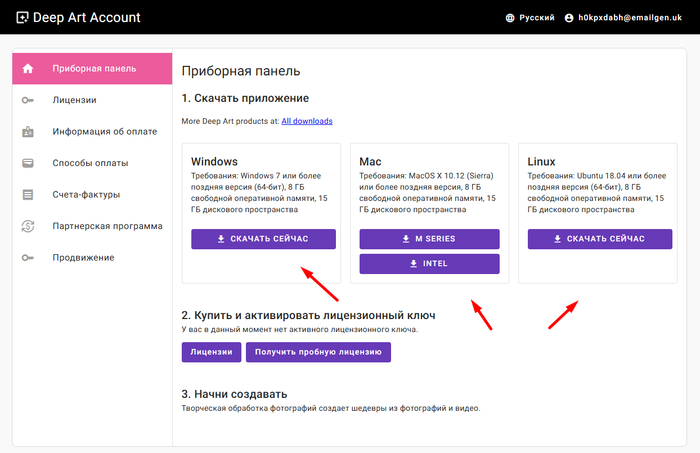This screenshot has width=700, height=453.
Task: Open the Партнерская программа section
Action: click(x=107, y=226)
